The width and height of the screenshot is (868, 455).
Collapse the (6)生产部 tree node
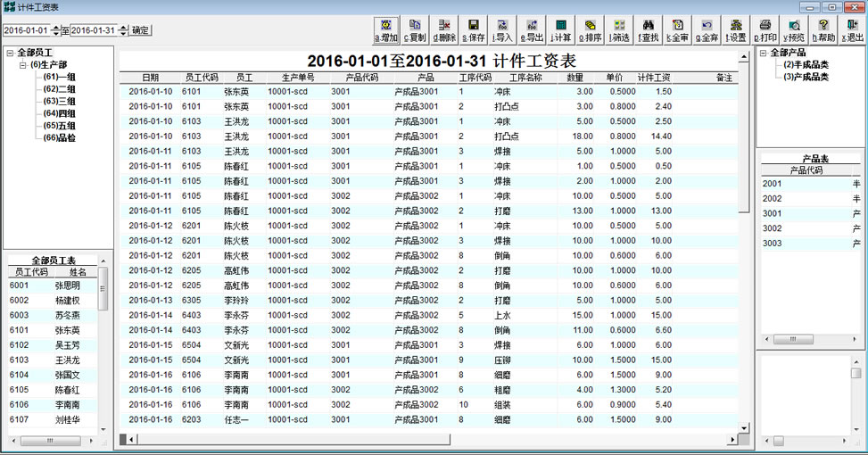tap(22, 65)
